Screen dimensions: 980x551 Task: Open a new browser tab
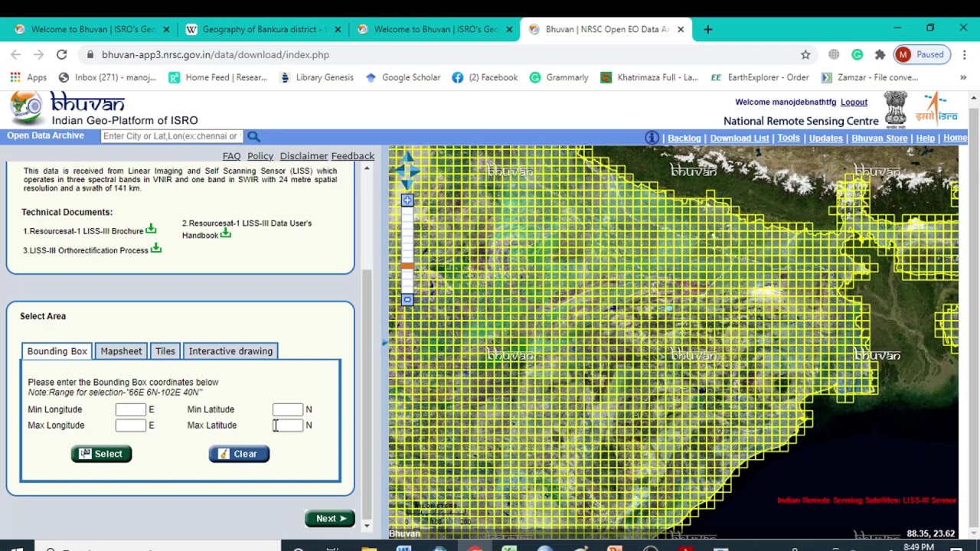(x=707, y=29)
